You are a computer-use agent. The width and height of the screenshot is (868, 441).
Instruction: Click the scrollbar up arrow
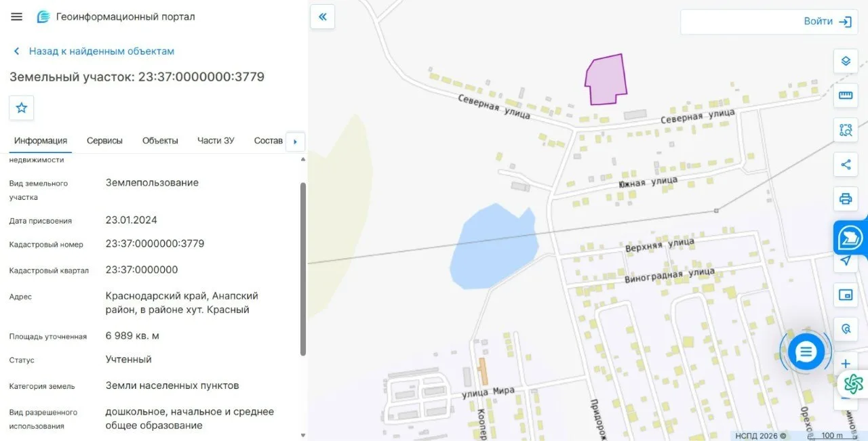click(x=303, y=159)
